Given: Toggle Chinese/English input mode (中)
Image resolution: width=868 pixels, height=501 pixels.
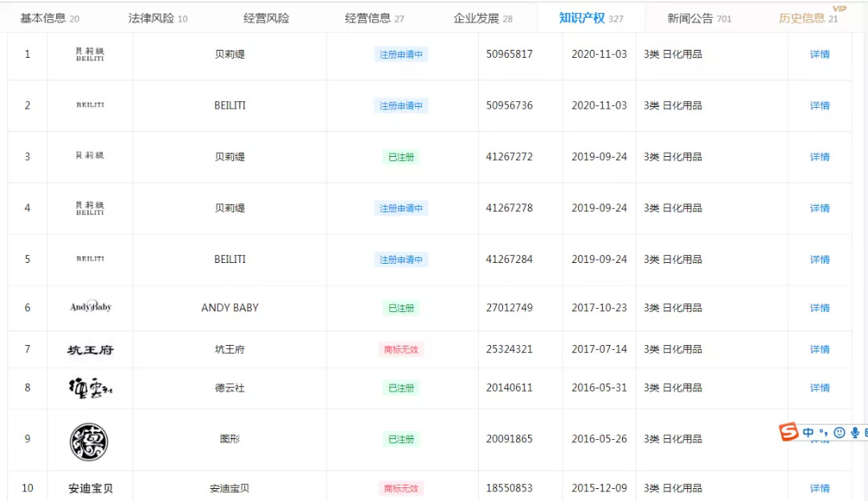Looking at the screenshot, I should [808, 433].
